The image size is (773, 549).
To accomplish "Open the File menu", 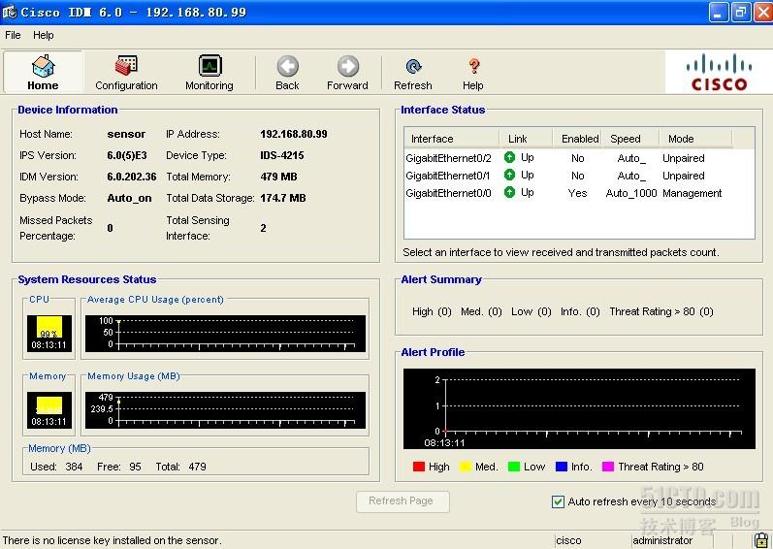I will [x=13, y=35].
